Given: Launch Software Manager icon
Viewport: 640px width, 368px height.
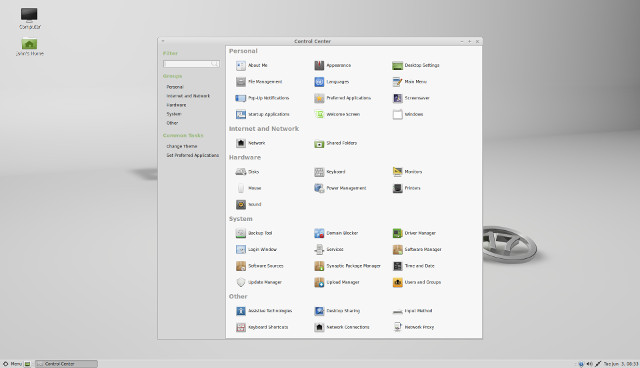Looking at the screenshot, I should 397,249.
